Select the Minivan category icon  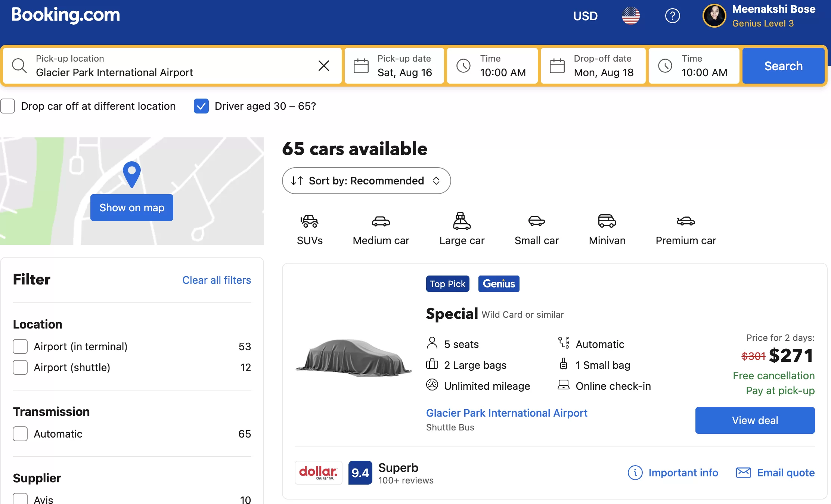click(607, 221)
